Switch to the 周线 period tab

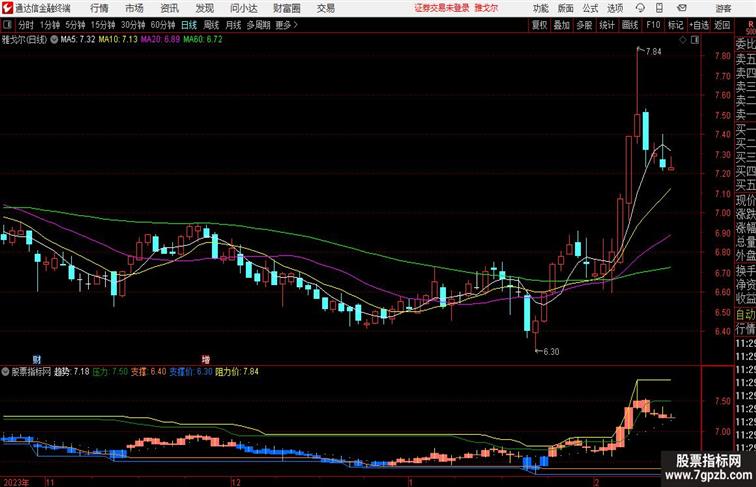click(x=211, y=25)
